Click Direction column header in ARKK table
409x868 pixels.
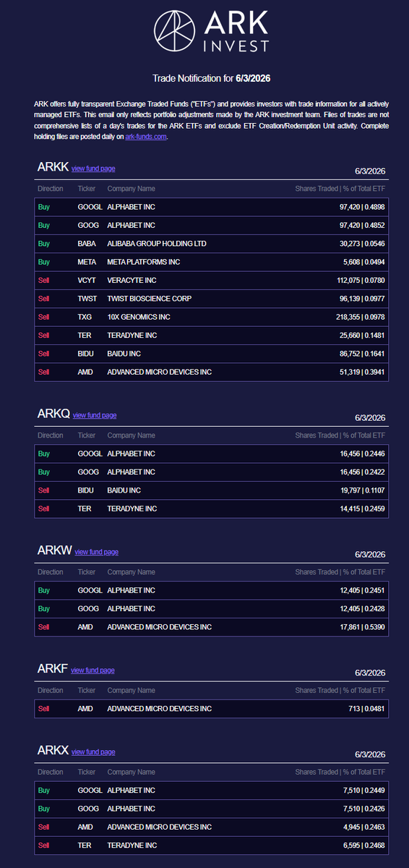[51, 189]
